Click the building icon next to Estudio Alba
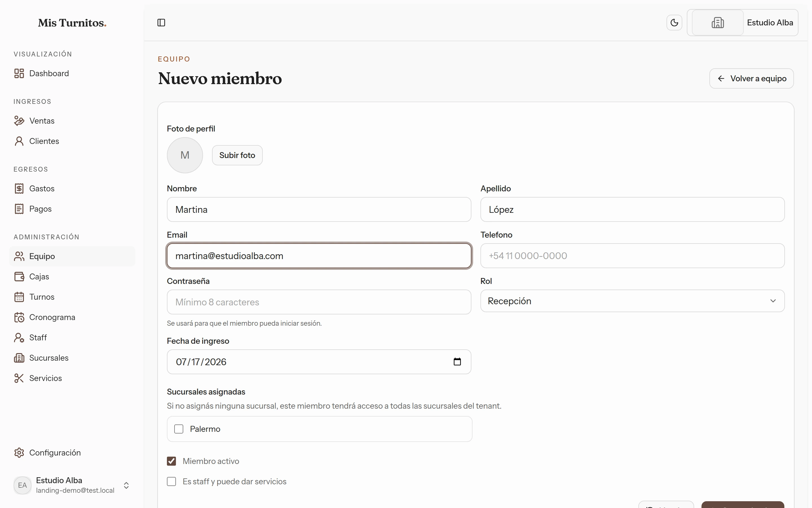The height and width of the screenshot is (508, 812). (717, 23)
